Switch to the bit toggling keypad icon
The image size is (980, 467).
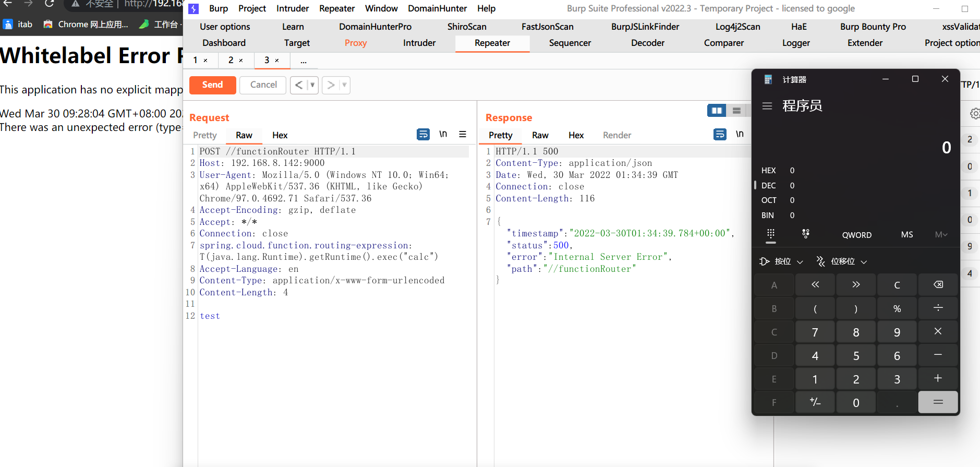(x=806, y=234)
